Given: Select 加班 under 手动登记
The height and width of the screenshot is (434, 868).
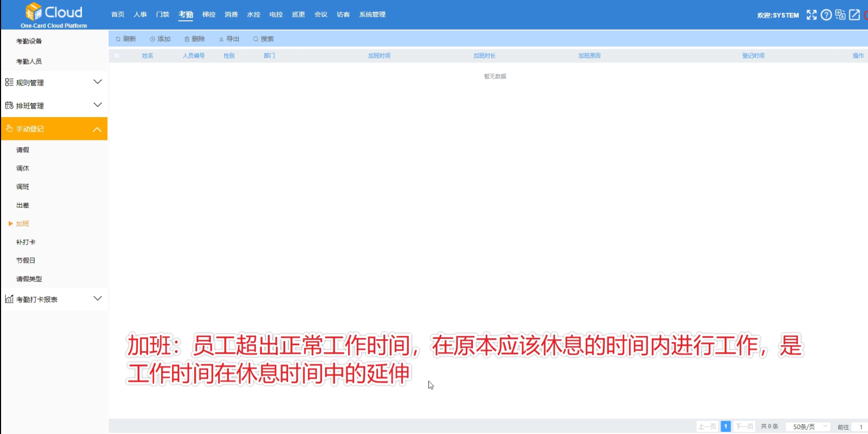Looking at the screenshot, I should 22,223.
